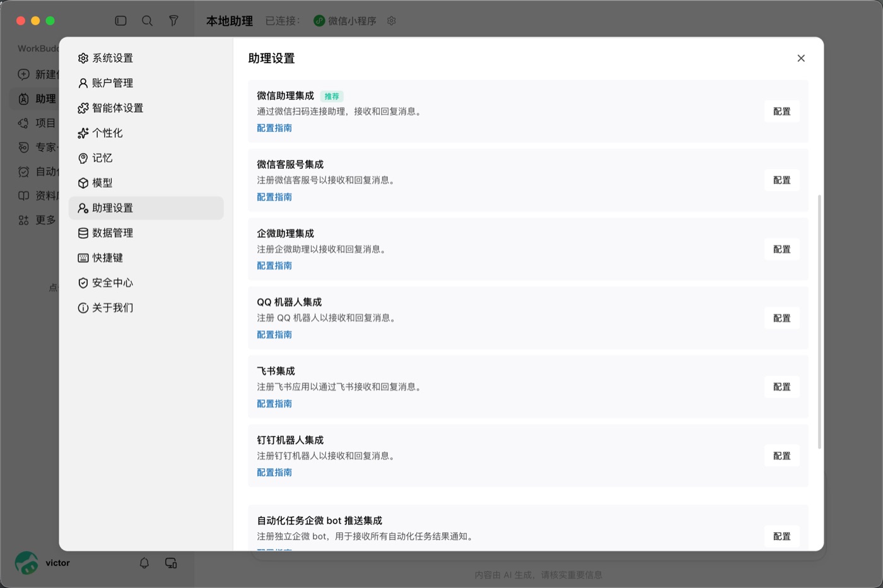883x588 pixels.
Task: Click 配置 for 自动化任务企微 bot 推送集成
Action: [782, 536]
